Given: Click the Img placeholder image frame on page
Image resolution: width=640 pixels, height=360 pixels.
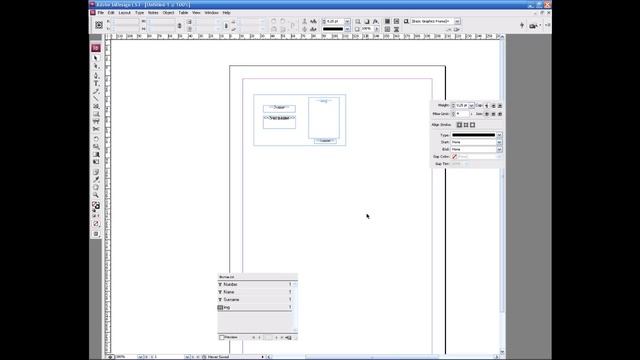Looking at the screenshot, I should coord(324,118).
